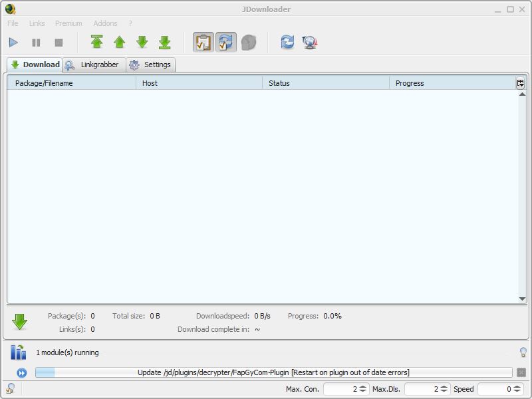This screenshot has width=532, height=399.
Task: Click the Speed limit value field
Action: coord(495,389)
